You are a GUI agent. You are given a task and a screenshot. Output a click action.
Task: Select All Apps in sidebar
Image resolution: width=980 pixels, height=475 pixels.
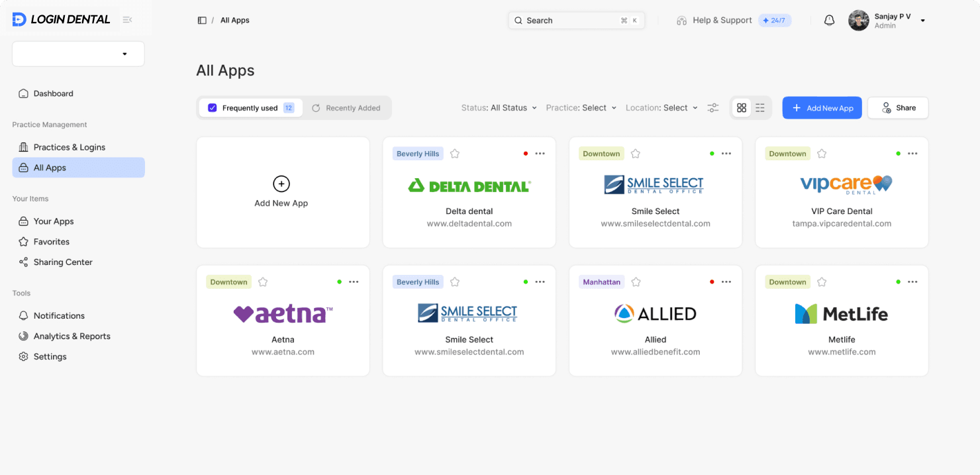pos(78,168)
